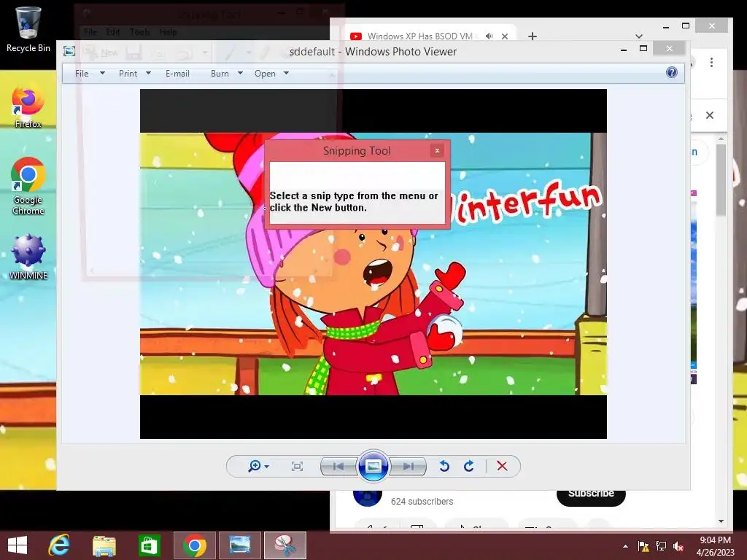Switch to Chrome in the taskbar
The height and width of the screenshot is (560, 747).
point(194,545)
